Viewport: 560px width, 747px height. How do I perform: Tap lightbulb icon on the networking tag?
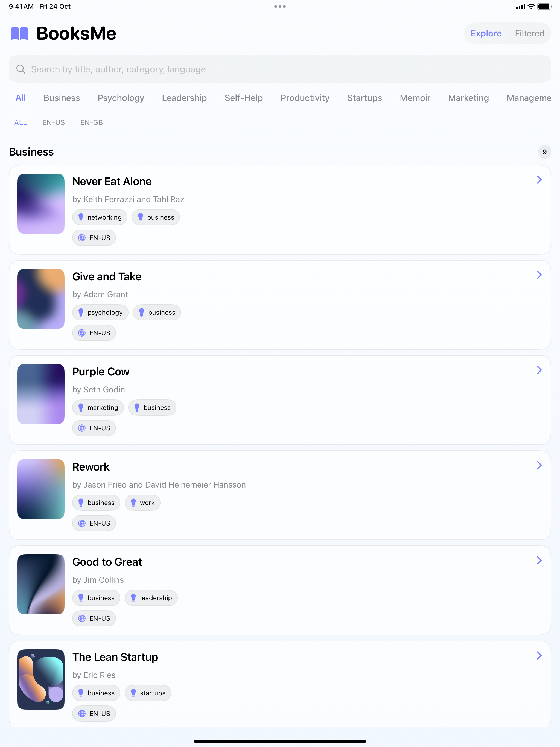click(x=81, y=217)
